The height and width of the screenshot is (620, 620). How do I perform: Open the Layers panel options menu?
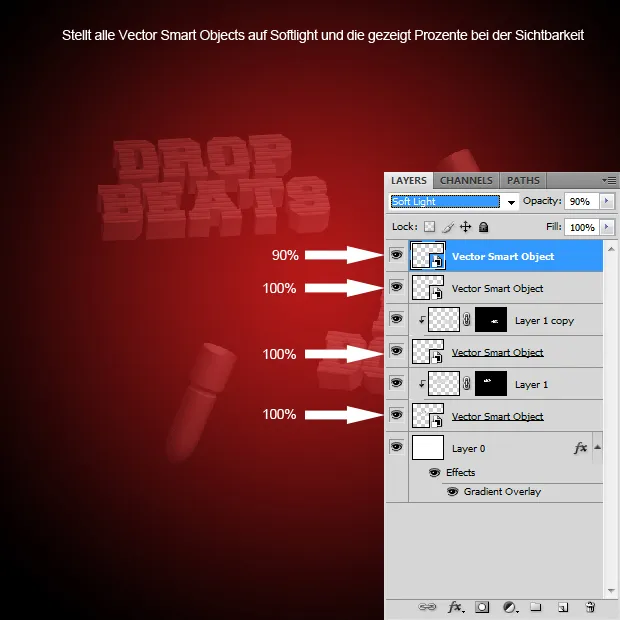click(x=609, y=180)
